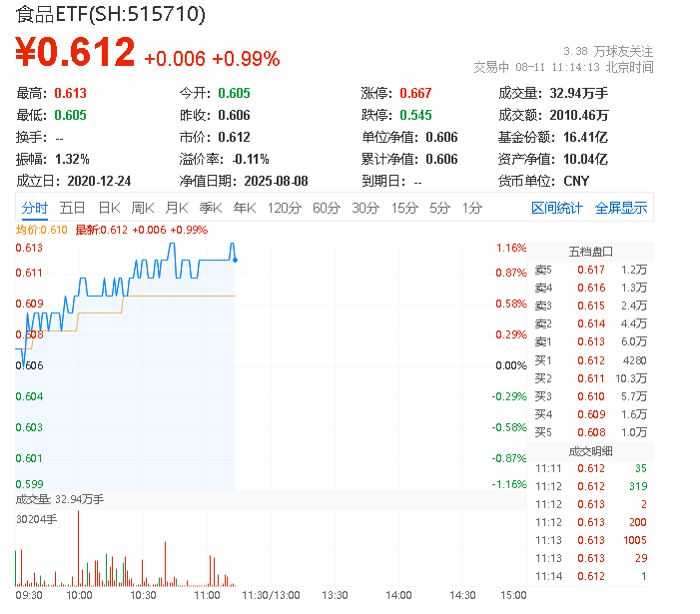
Task: Select the 买1 row at 0.612
Action: [x=590, y=360]
